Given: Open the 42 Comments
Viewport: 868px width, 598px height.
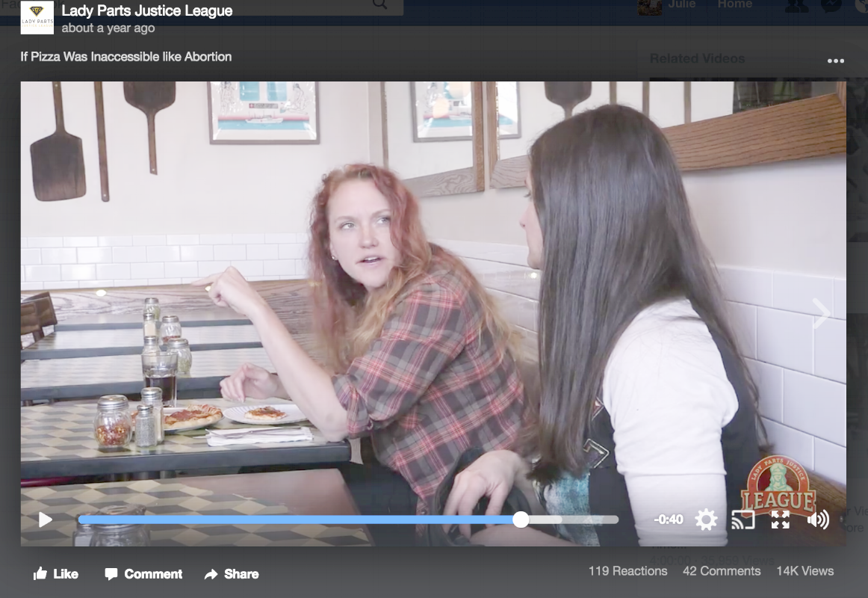Looking at the screenshot, I should pyautogui.click(x=722, y=571).
